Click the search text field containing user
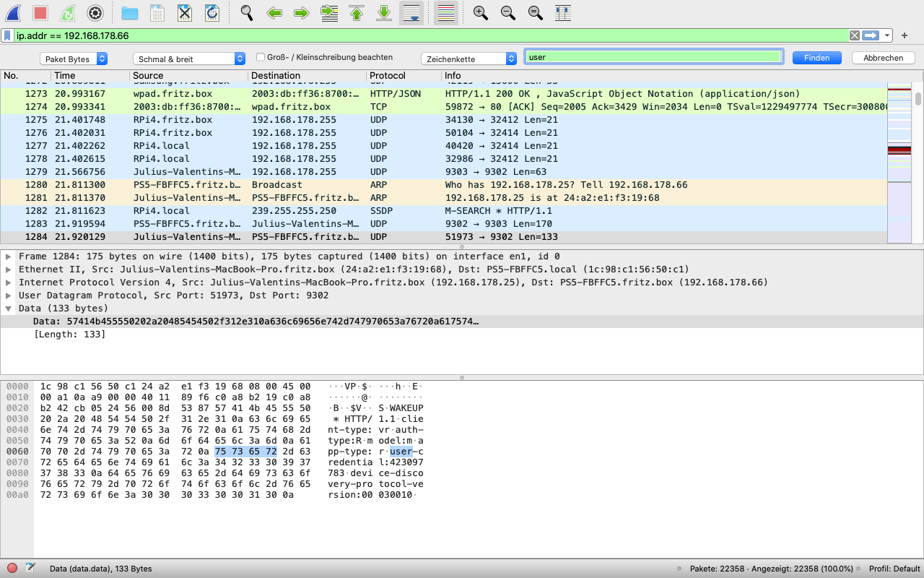The image size is (924, 578). point(653,57)
